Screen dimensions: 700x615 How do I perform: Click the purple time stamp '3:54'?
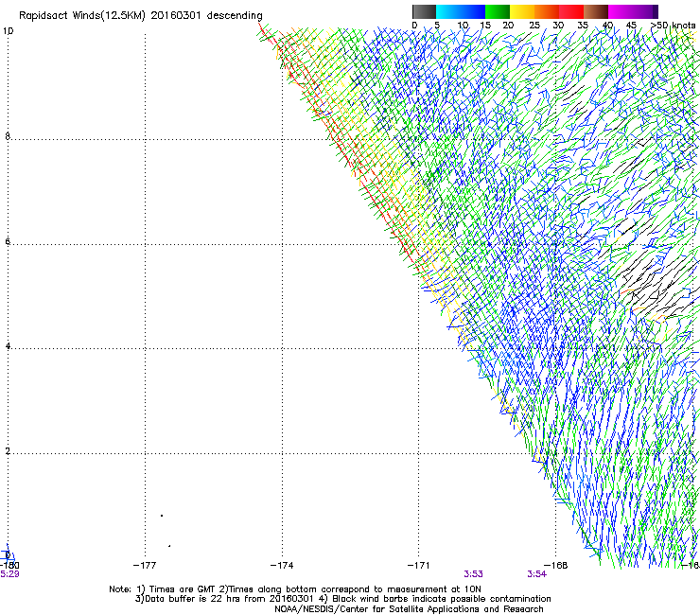(x=536, y=574)
